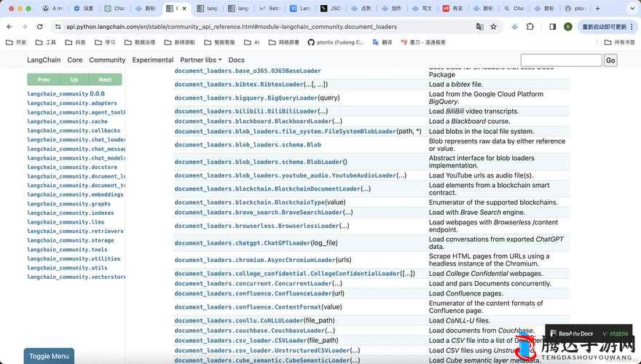Screen dimensions: 641x364
Task: Open the browser extensions puzzle icon
Action: coord(530,26)
